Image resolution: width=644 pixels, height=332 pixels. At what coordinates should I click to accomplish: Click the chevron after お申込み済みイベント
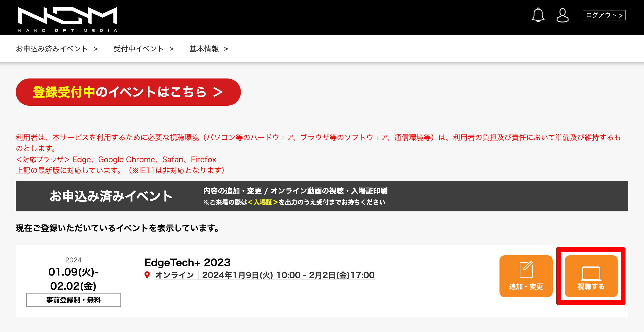[96, 49]
